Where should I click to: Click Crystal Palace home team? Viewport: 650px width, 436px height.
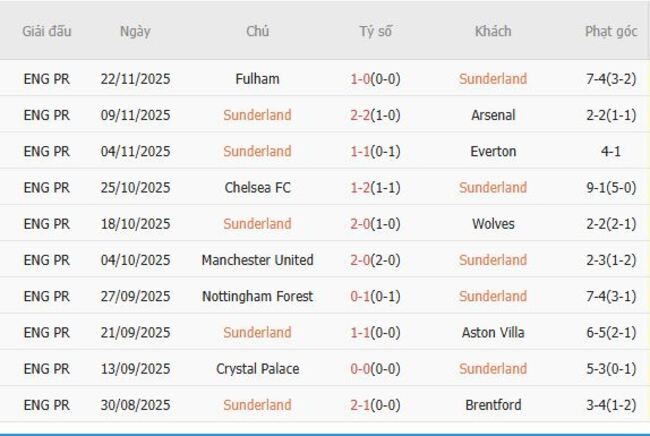click(x=257, y=369)
